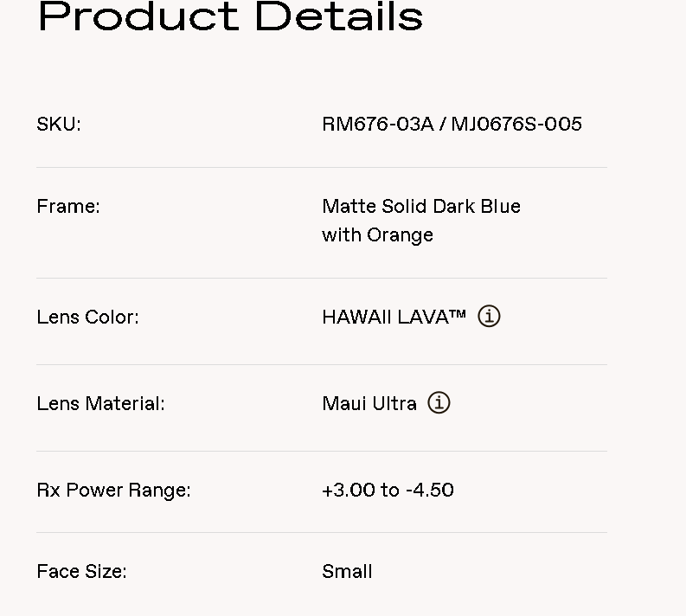686x616 pixels.
Task: Click the Small face size value
Action: [347, 571]
